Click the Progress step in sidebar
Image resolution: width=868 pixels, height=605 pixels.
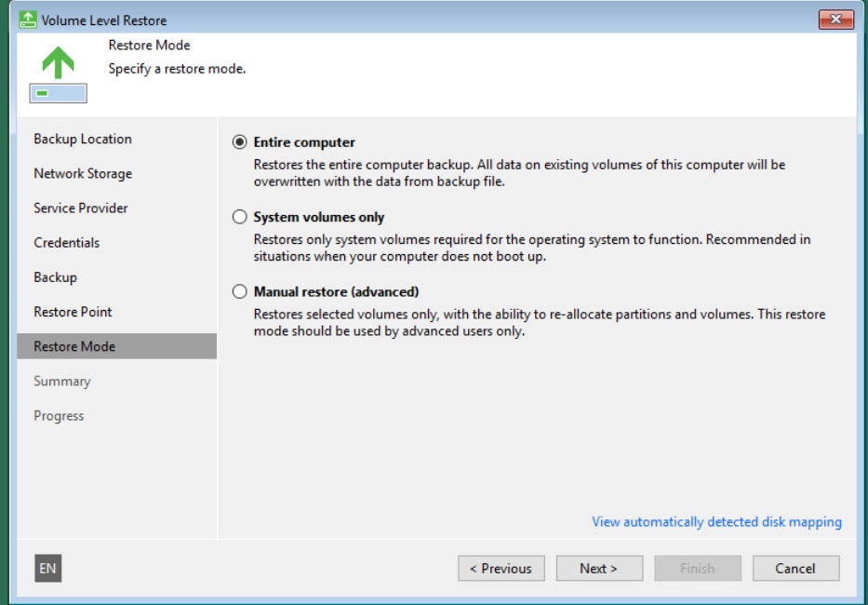point(59,416)
